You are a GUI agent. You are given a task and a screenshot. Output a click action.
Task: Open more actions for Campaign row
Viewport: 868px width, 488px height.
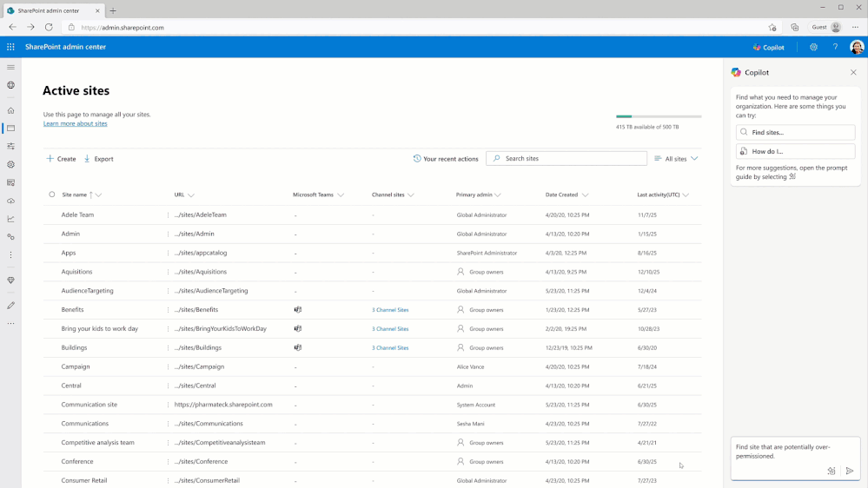coord(168,366)
